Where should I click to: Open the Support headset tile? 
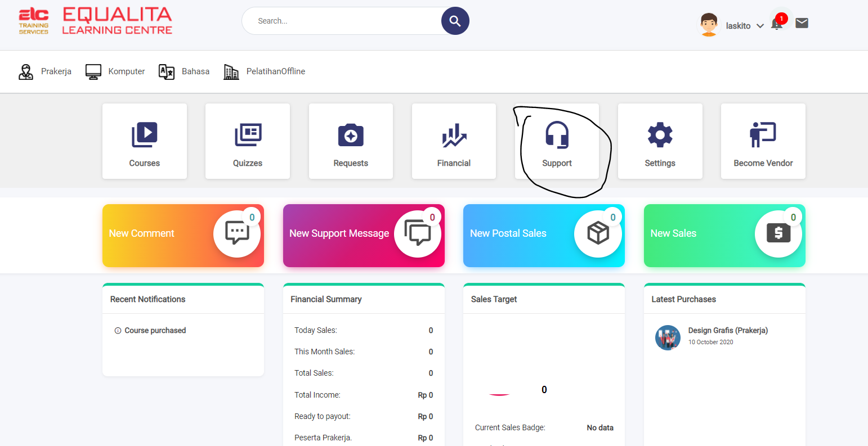557,141
